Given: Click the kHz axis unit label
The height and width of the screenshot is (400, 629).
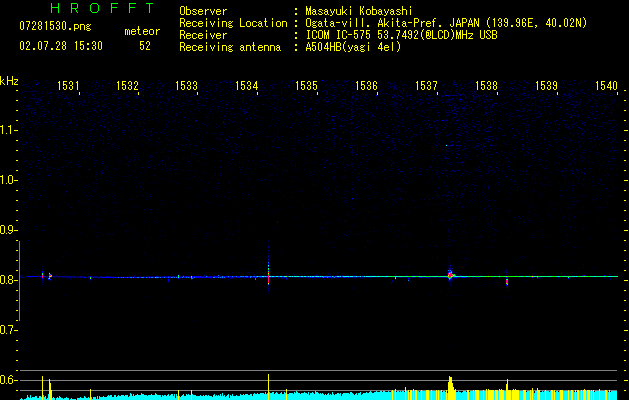Looking at the screenshot, I should pyautogui.click(x=9, y=81).
